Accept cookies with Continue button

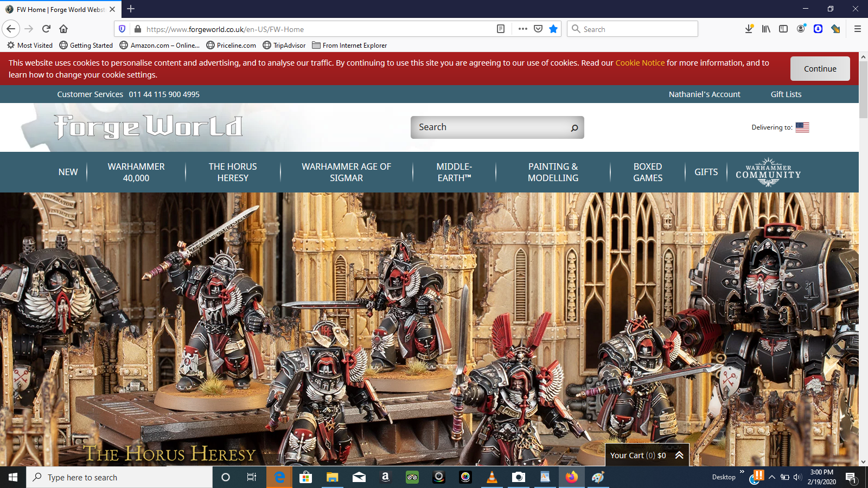(820, 69)
